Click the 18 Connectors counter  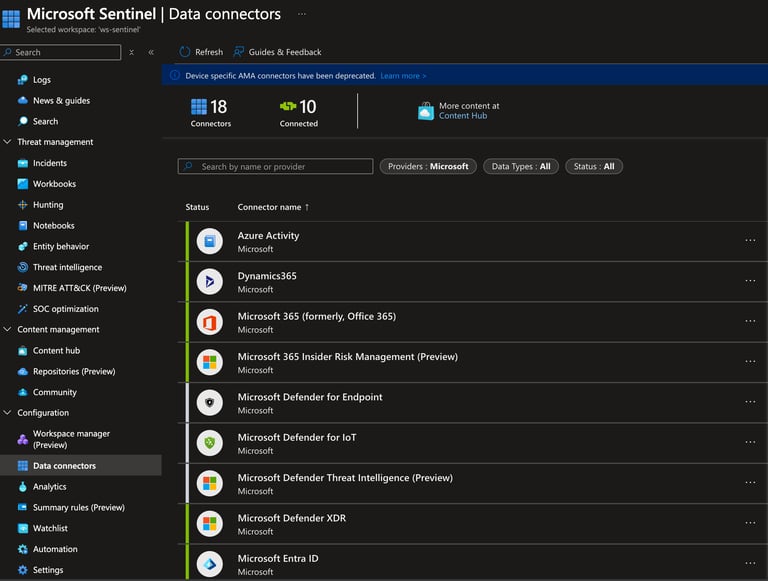(x=211, y=112)
